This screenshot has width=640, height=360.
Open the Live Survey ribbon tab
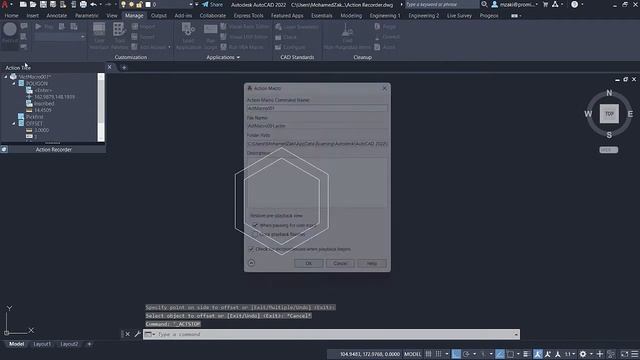[x=459, y=16]
